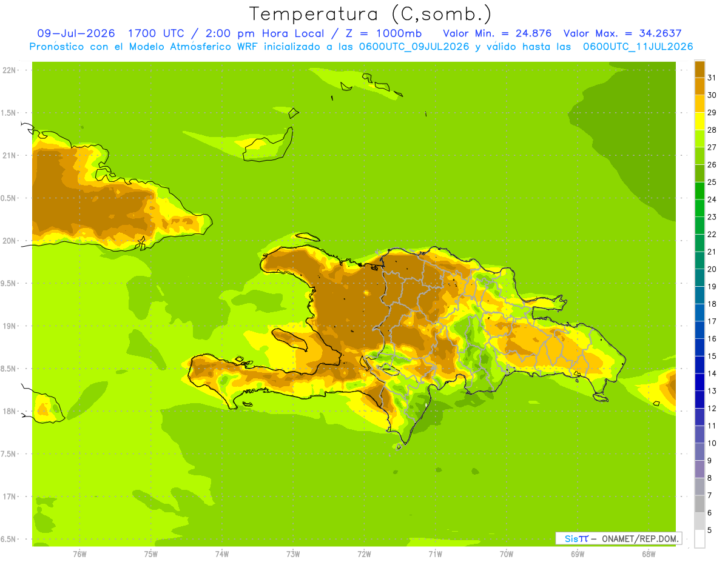Select the initialization stamp '0600UTC_09JUL2026'
The image size is (728, 562).
coord(414,47)
